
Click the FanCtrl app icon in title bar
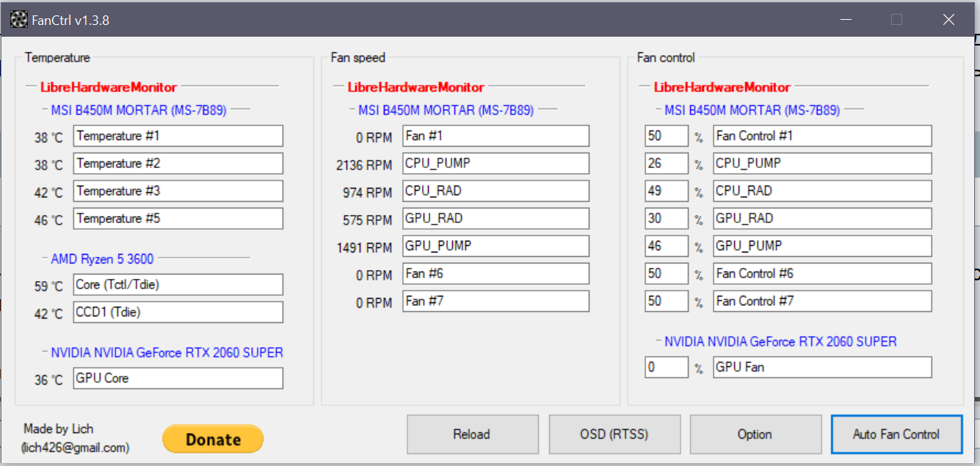19,20
